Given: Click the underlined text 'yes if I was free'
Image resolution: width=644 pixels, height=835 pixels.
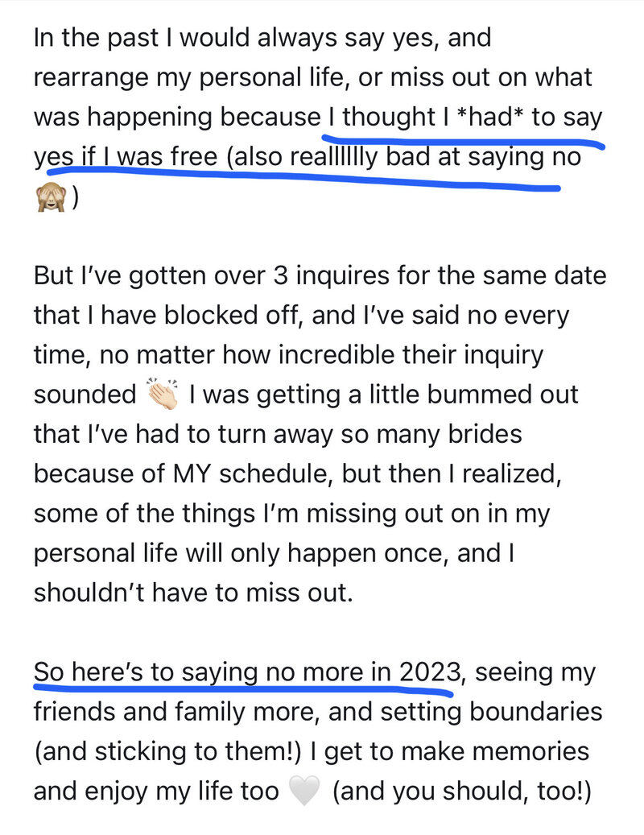Looking at the screenshot, I should point(126,156).
